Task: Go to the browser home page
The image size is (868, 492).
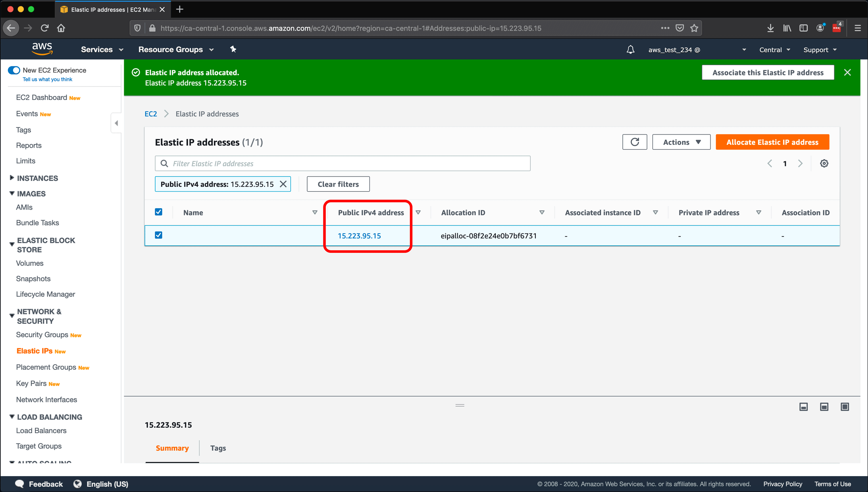Action: 61,28
